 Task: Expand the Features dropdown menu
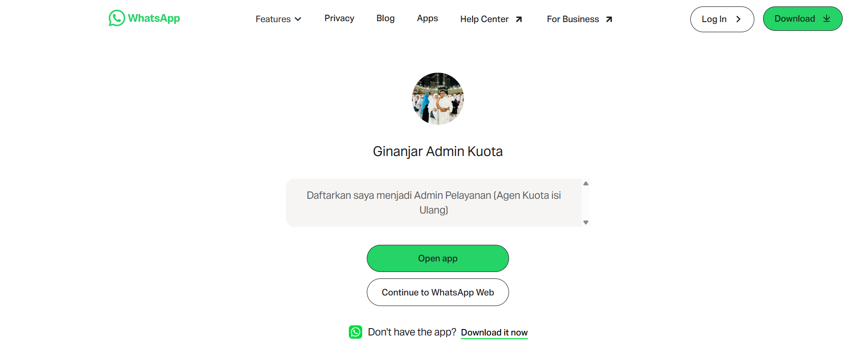pyautogui.click(x=278, y=19)
